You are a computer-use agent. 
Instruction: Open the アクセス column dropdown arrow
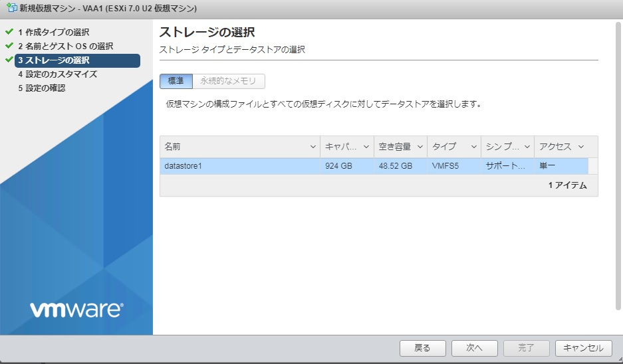tap(581, 147)
